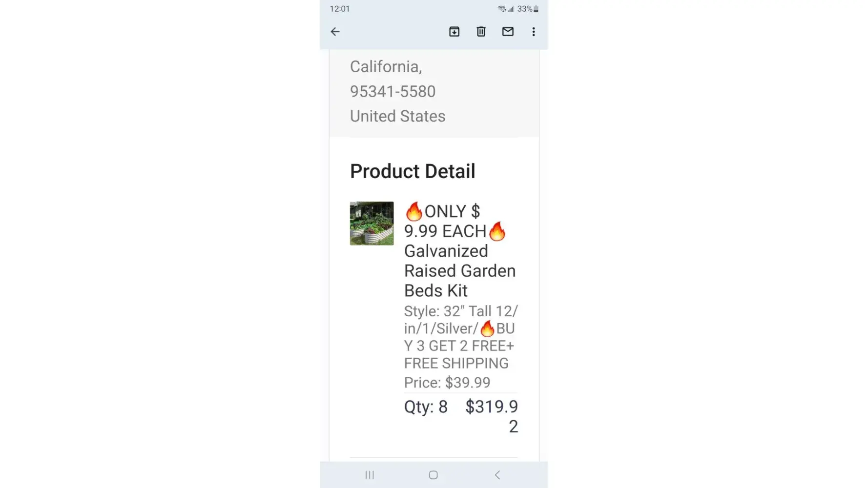
Task: Tap the Product Detail heading
Action: coord(413,171)
